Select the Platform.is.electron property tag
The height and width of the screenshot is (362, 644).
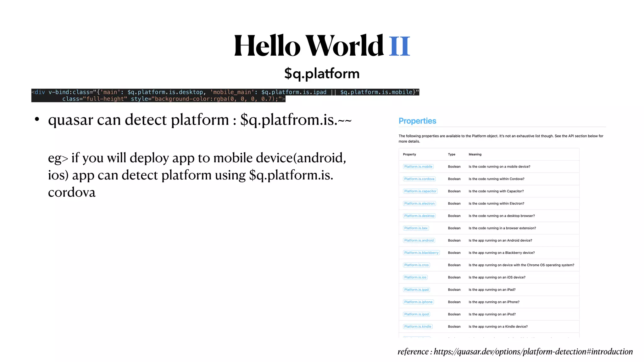click(419, 204)
